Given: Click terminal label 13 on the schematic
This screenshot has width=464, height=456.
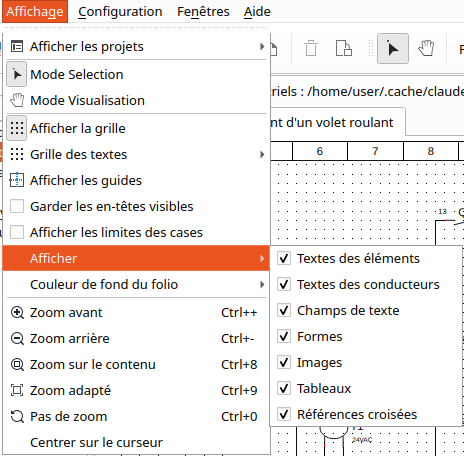Looking at the screenshot, I should (442, 212).
